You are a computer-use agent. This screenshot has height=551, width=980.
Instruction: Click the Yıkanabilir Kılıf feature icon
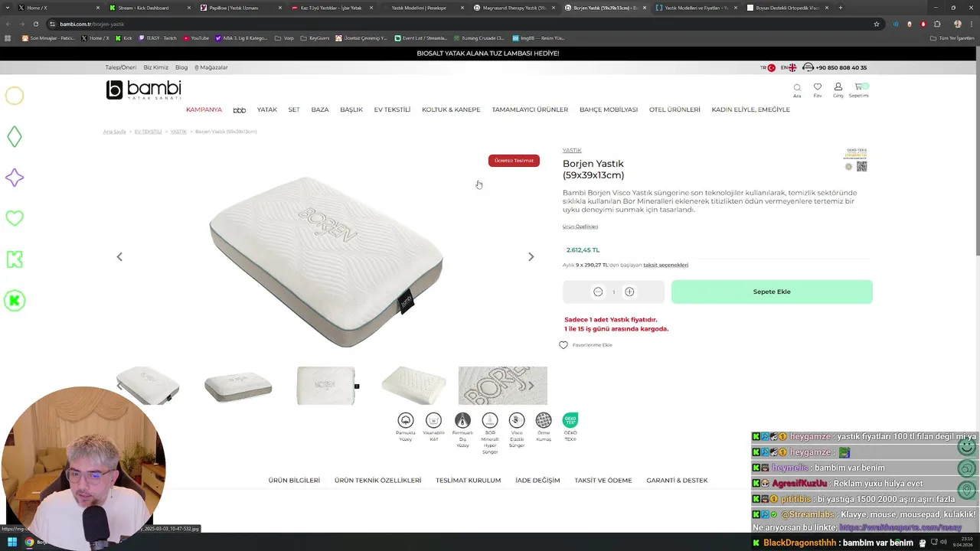[433, 420]
